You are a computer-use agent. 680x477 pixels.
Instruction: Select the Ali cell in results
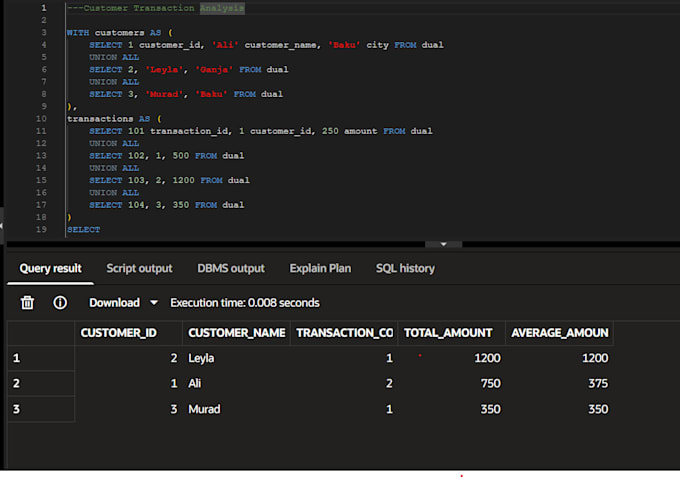(x=236, y=383)
